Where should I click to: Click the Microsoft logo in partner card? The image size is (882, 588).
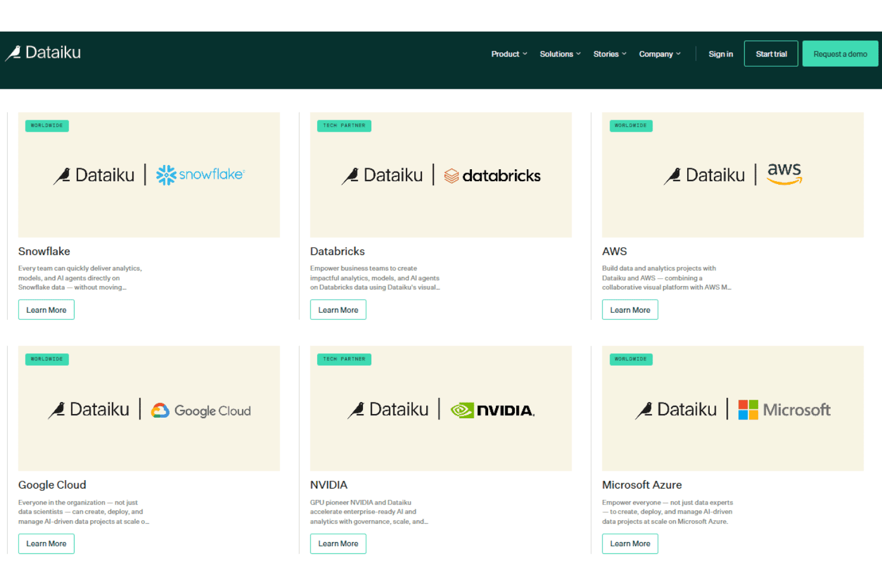pyautogui.click(x=784, y=410)
